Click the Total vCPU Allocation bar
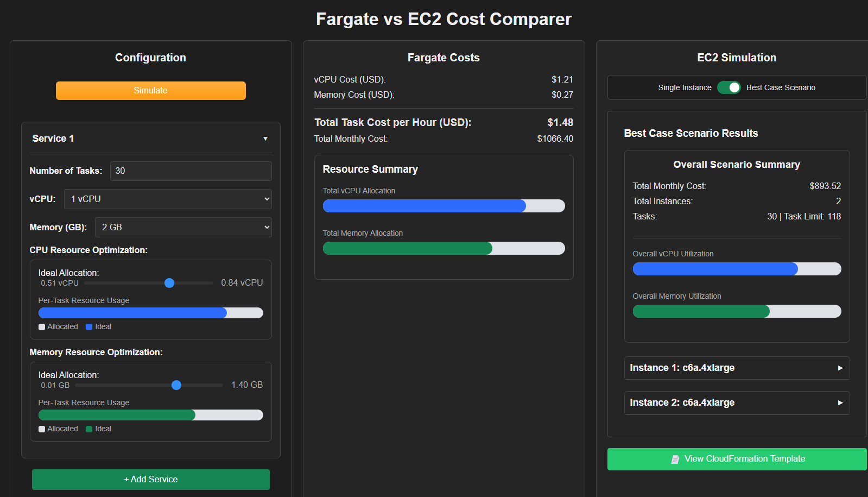Image resolution: width=868 pixels, height=497 pixels. [443, 206]
